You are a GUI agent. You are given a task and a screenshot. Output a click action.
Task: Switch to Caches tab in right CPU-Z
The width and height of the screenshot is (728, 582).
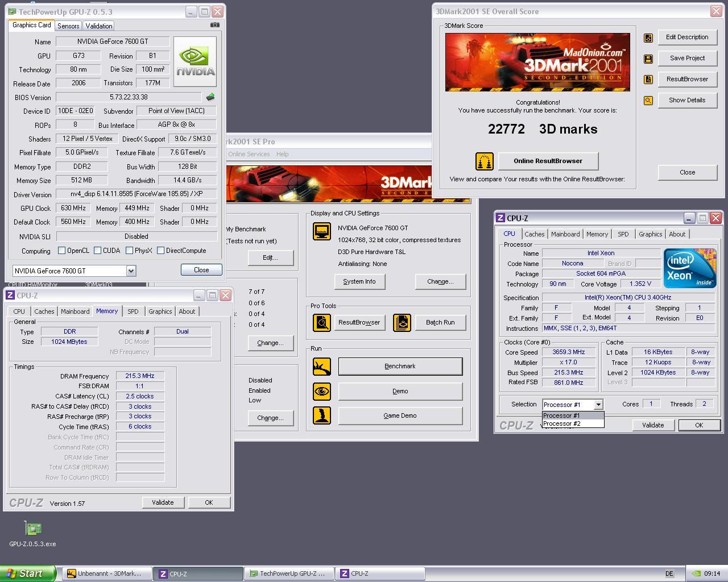[534, 234]
